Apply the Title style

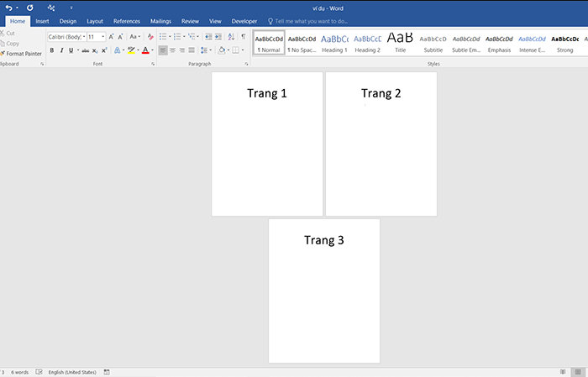click(x=400, y=43)
